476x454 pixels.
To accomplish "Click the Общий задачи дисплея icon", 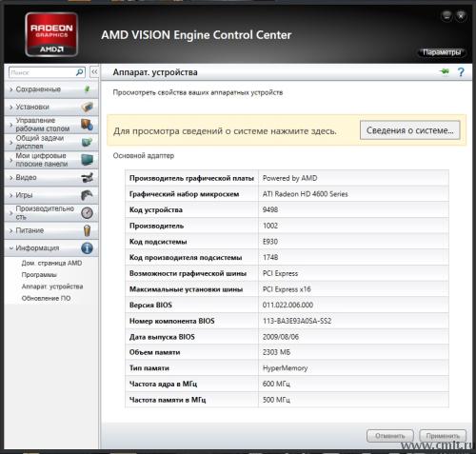I will pos(87,142).
